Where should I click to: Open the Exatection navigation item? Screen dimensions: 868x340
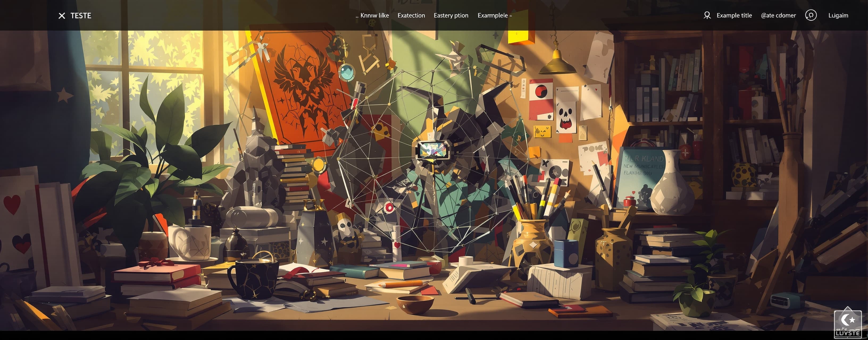pyautogui.click(x=411, y=15)
